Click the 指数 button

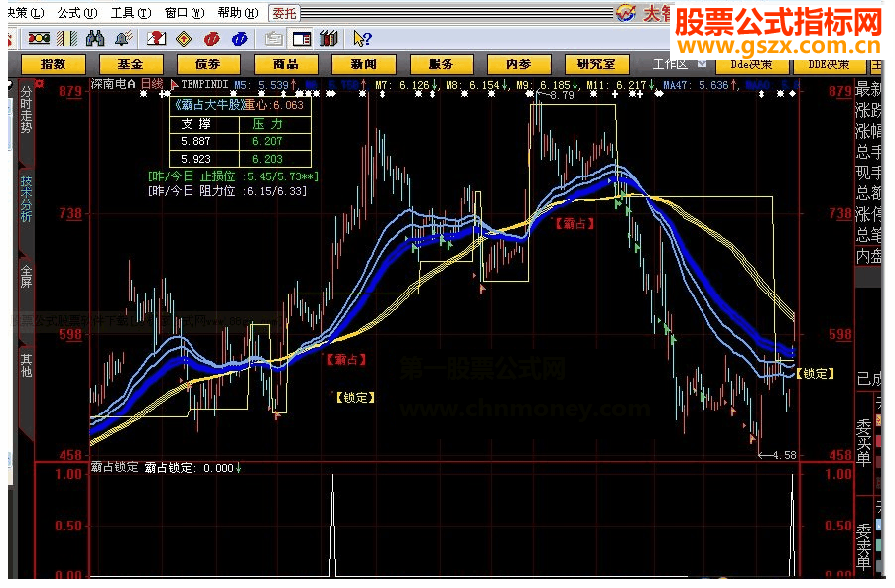(53, 64)
